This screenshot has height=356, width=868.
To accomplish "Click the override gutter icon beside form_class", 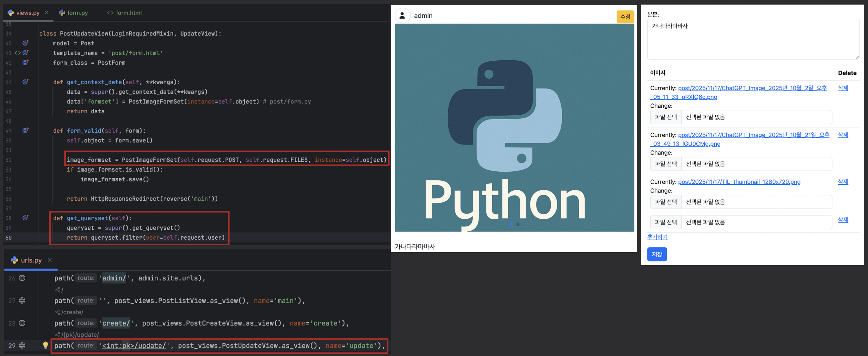I will (25, 63).
